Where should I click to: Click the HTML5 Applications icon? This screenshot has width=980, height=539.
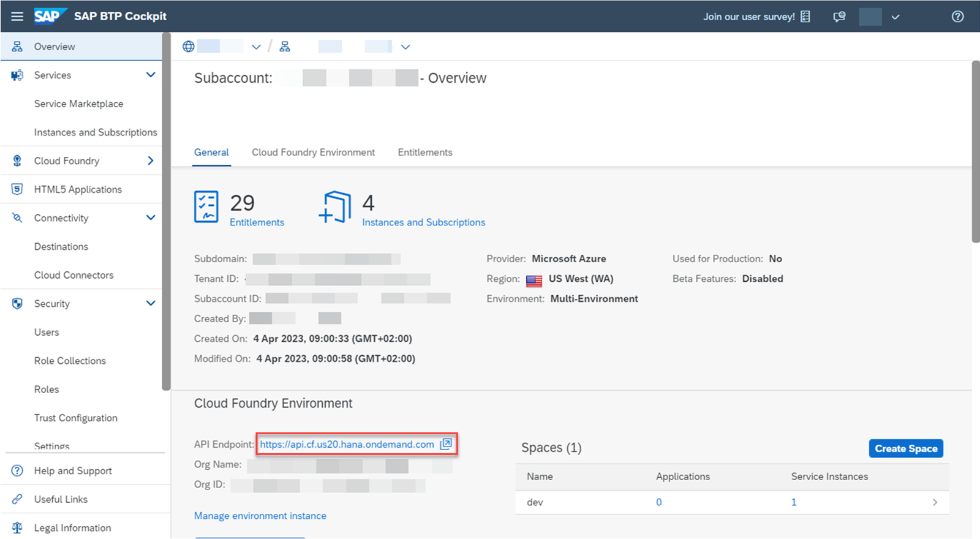pyautogui.click(x=17, y=189)
